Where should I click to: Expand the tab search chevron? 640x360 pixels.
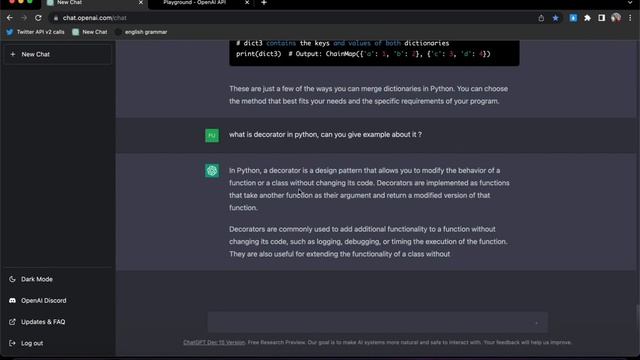coord(630,3)
